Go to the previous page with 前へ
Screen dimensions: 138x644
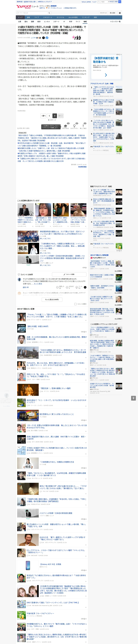(43, 116)
